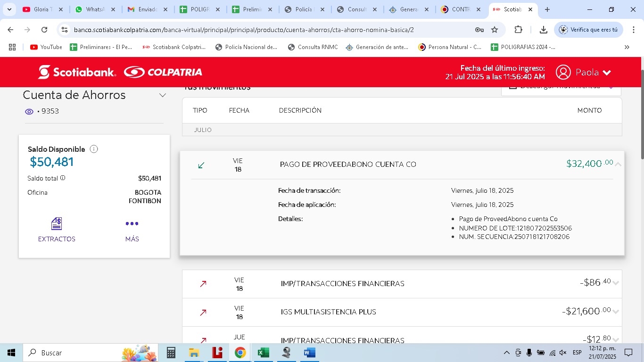This screenshot has width=644, height=362.
Task: Toggle account number visibility eye icon
Action: click(x=29, y=112)
